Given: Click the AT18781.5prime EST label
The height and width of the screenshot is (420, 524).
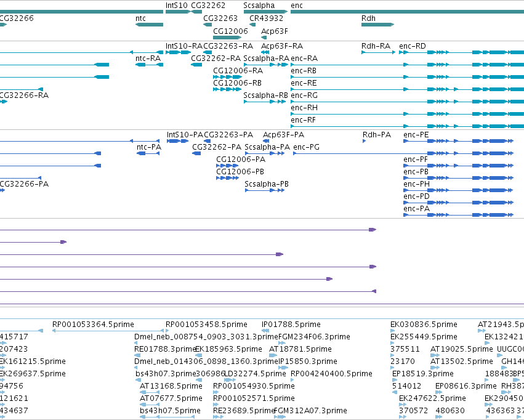Looking at the screenshot, I should (x=300, y=349).
